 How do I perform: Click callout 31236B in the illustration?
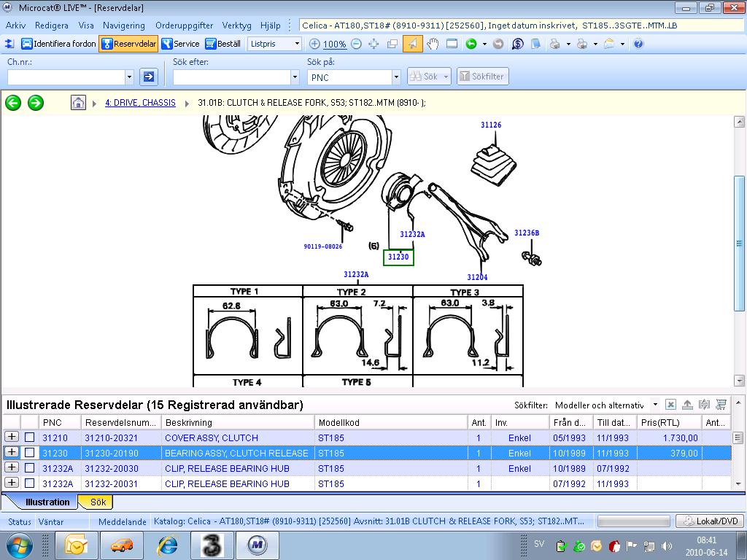coord(527,233)
